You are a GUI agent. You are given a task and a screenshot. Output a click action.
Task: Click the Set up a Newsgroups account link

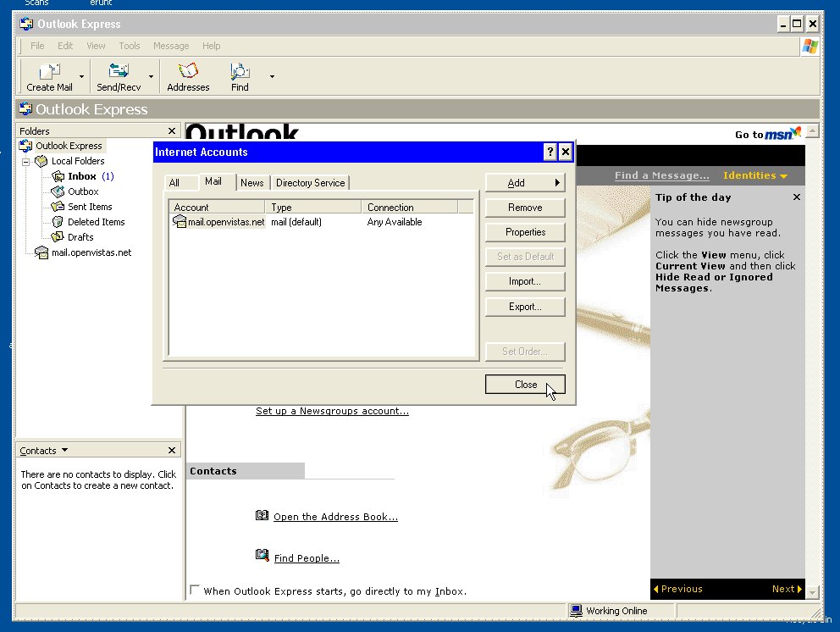coord(332,411)
